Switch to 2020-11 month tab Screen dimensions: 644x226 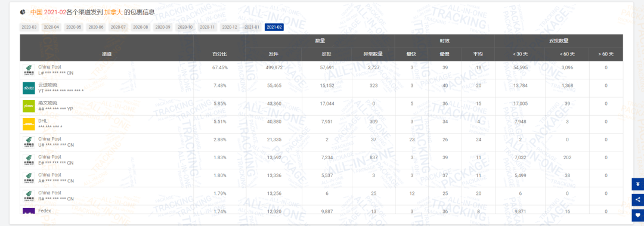point(207,27)
